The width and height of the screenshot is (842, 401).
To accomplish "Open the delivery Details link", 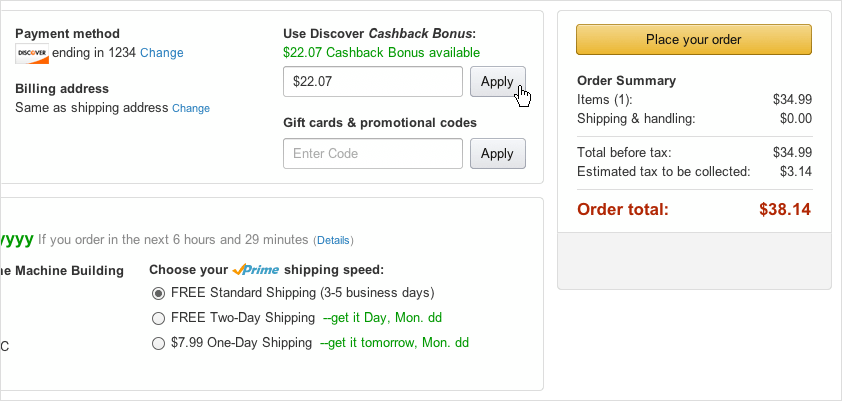I will point(333,240).
